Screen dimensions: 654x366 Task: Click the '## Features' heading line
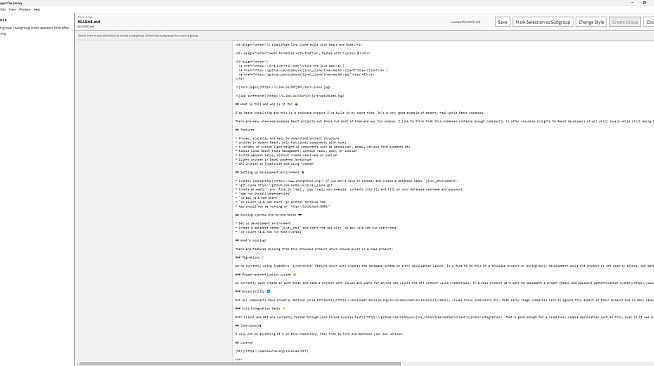click(x=245, y=130)
